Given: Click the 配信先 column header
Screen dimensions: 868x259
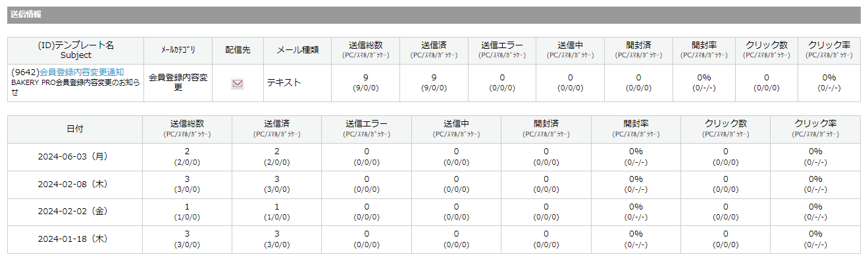Looking at the screenshot, I should [238, 50].
